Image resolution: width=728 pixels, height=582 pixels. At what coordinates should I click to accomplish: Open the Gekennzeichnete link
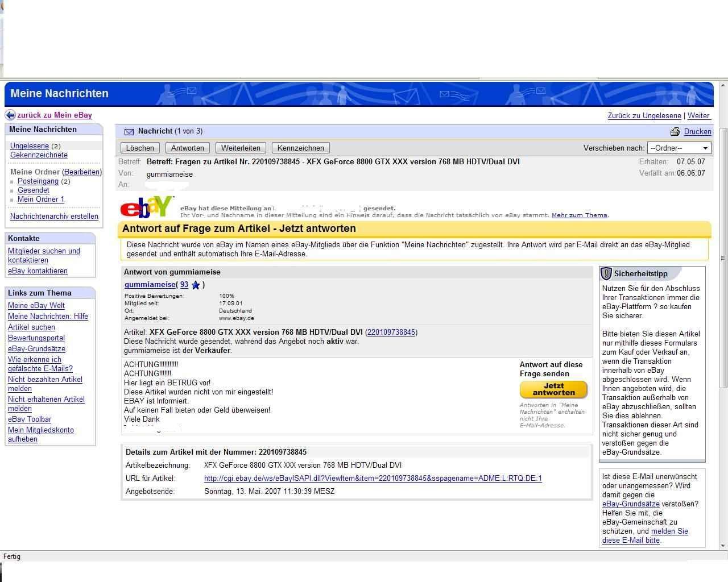point(39,155)
